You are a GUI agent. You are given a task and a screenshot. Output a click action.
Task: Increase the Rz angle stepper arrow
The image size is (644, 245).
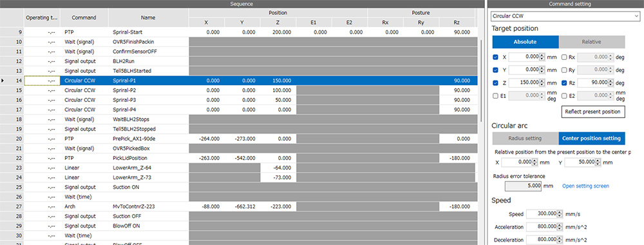pos(611,81)
